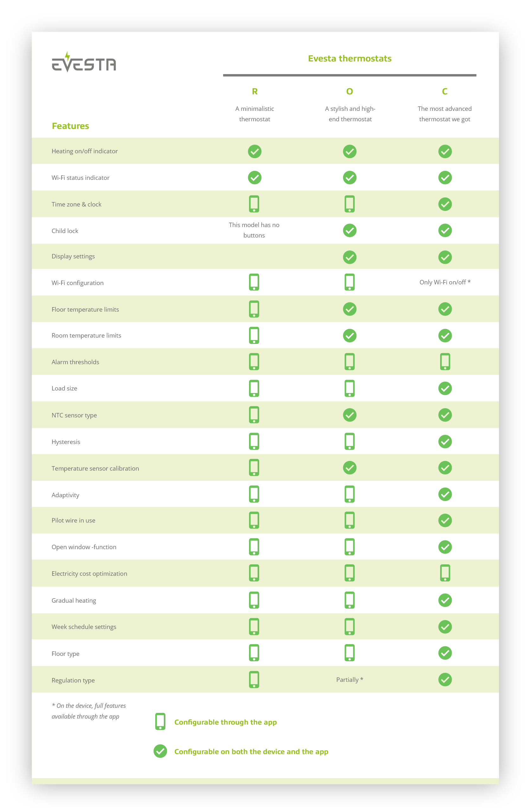This screenshot has width=531, height=812.
Task: Click checkmark for Heating on/off indicator, model R
Action: [255, 151]
